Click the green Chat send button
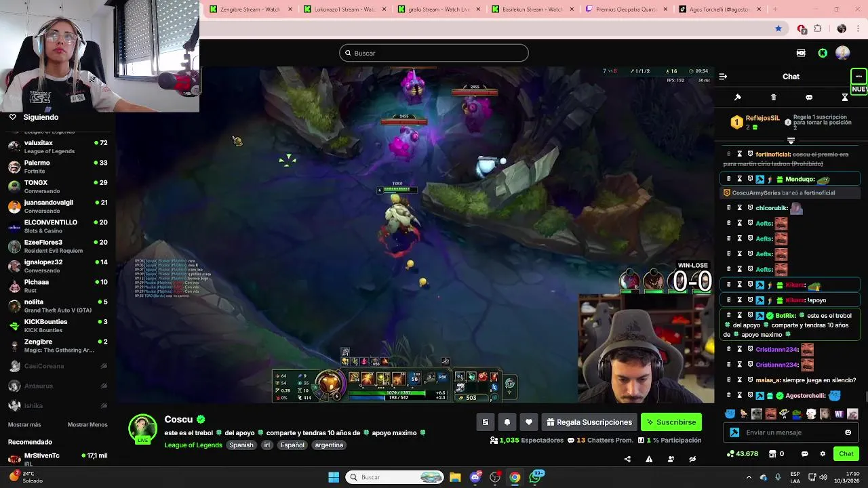Image resolution: width=868 pixels, height=488 pixels. (846, 454)
